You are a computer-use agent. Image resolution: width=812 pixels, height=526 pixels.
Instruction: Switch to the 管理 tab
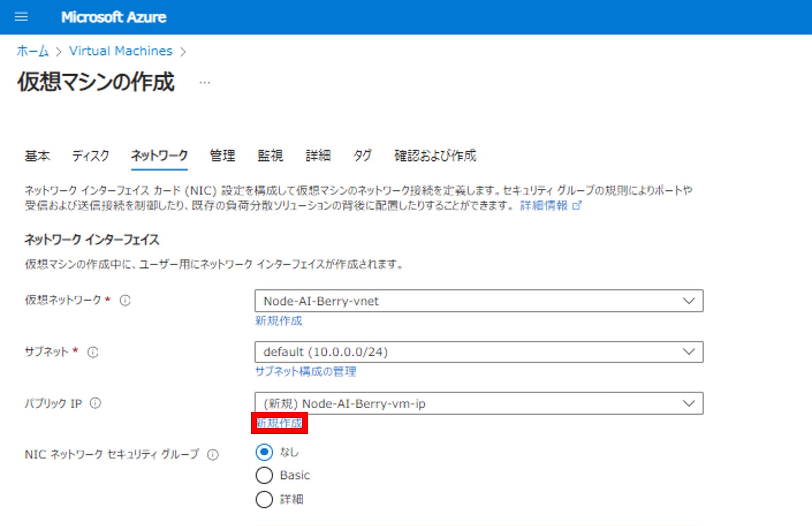pos(222,155)
